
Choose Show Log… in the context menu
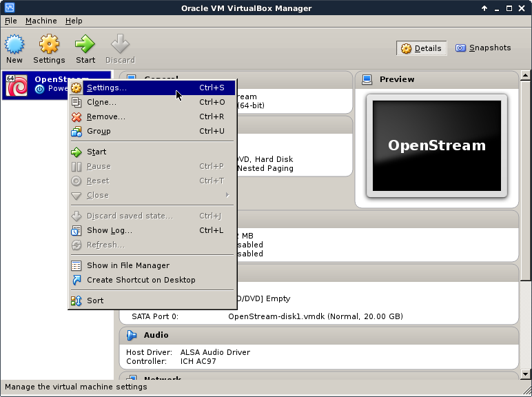[x=152, y=230]
